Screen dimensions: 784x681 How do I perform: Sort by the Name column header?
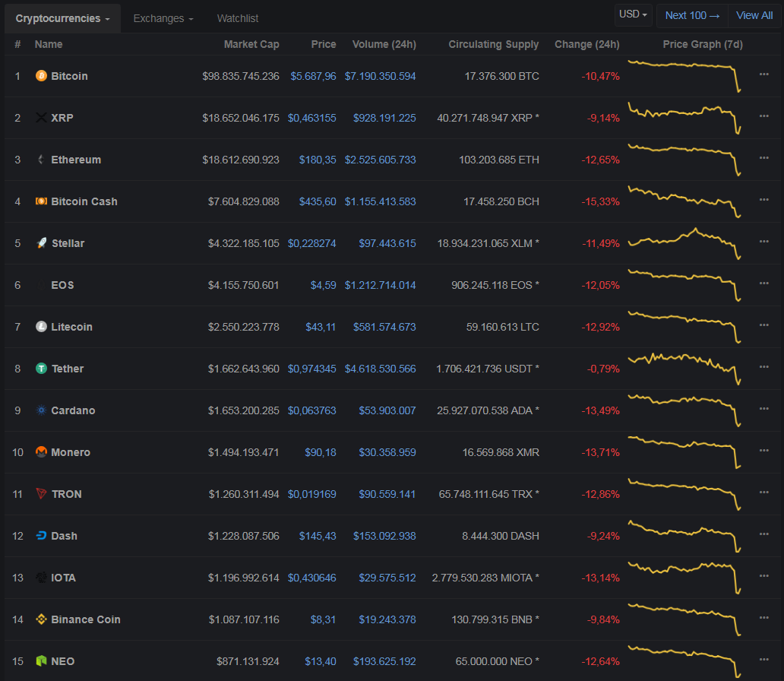[x=49, y=44]
